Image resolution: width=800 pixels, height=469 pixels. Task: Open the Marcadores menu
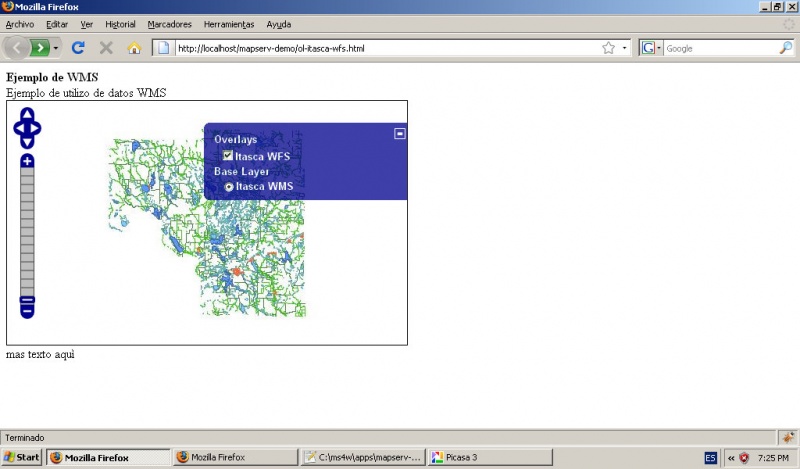(x=169, y=24)
